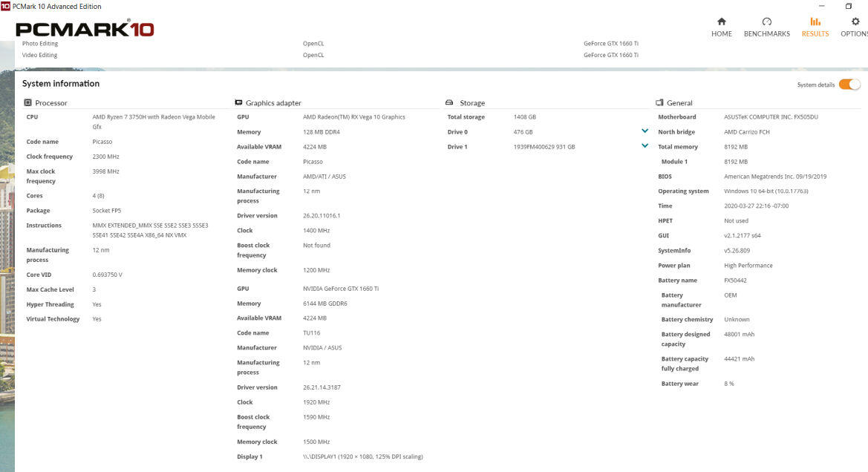Image resolution: width=868 pixels, height=472 pixels.
Task: Select 'AMD Radeon(TM) RX Vega 10 Graphics'
Action: (x=354, y=117)
